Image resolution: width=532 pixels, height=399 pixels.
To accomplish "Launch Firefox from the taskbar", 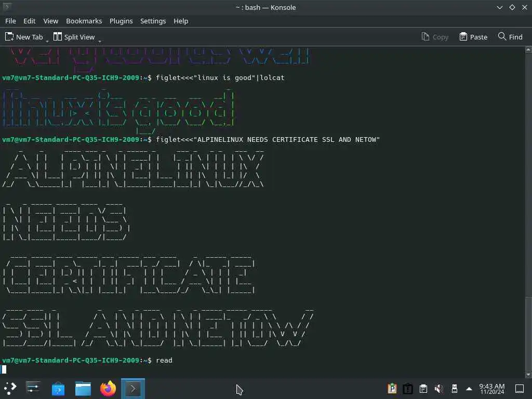I will coord(108,389).
